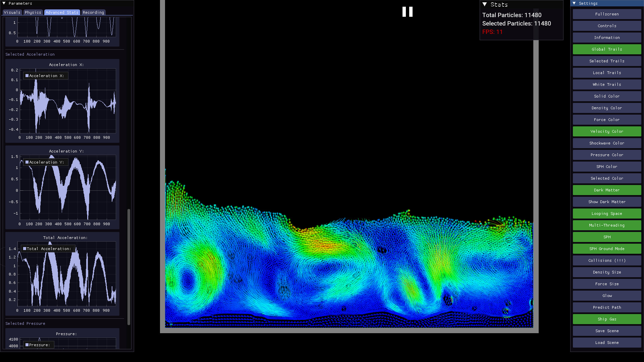The height and width of the screenshot is (362, 644).
Task: Enable Predict Path
Action: 606,307
